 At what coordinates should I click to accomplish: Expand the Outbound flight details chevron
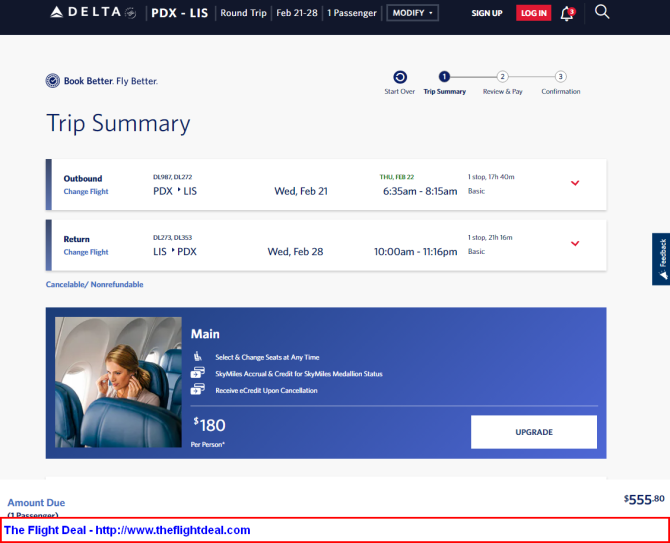tap(575, 183)
